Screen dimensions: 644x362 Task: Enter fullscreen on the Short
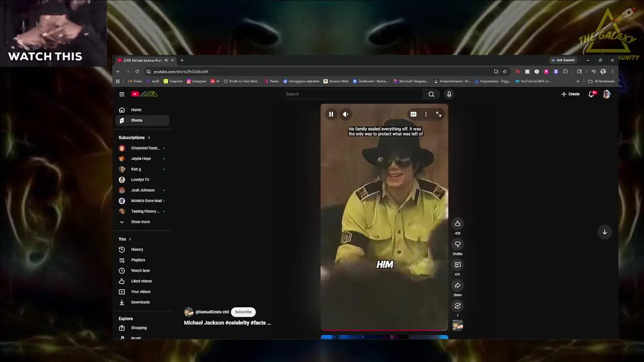(x=438, y=115)
